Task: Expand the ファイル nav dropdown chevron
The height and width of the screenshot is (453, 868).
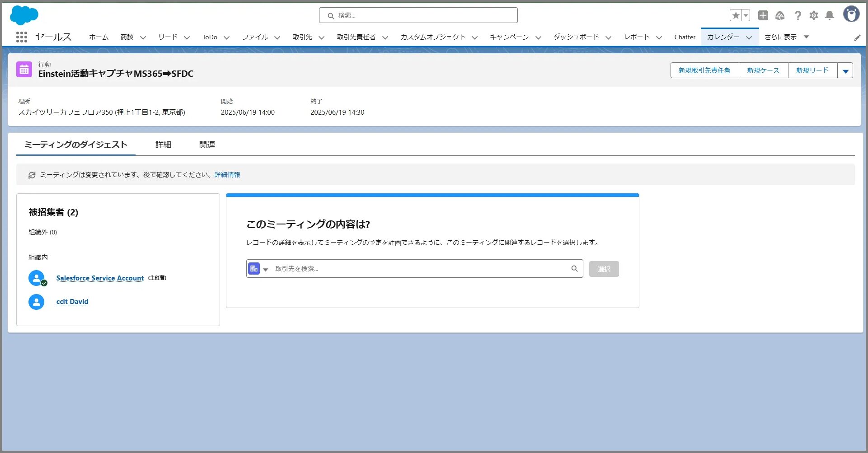Action: pos(277,37)
